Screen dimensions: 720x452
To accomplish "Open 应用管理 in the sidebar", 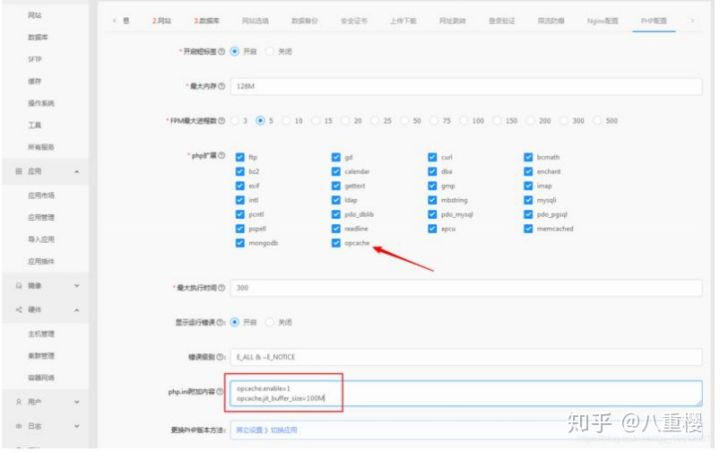I will 41,217.
